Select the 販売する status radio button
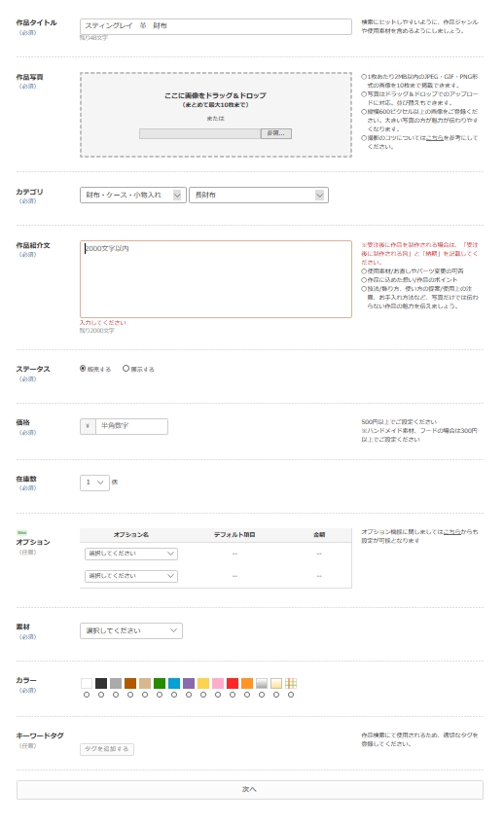 (83, 369)
